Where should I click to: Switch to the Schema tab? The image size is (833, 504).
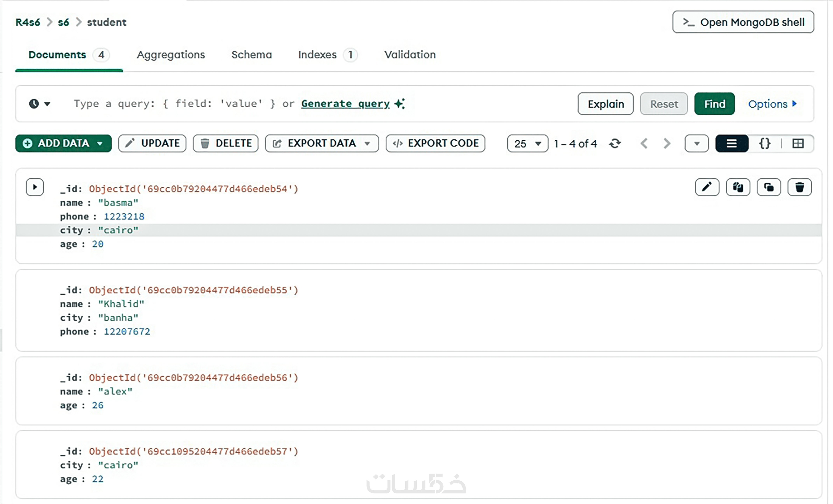tap(251, 55)
